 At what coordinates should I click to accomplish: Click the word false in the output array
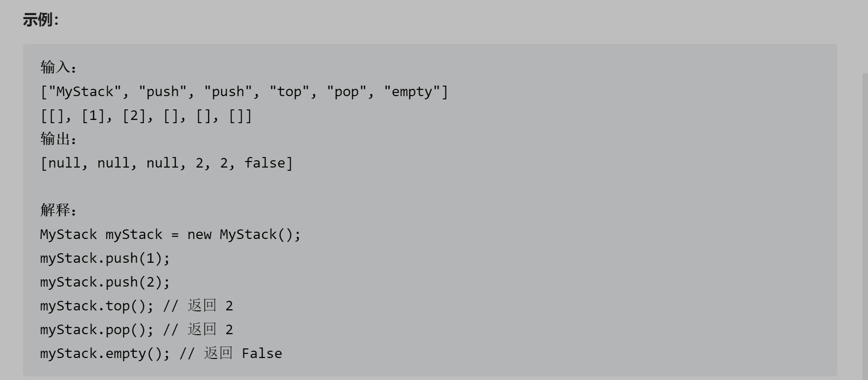264,163
